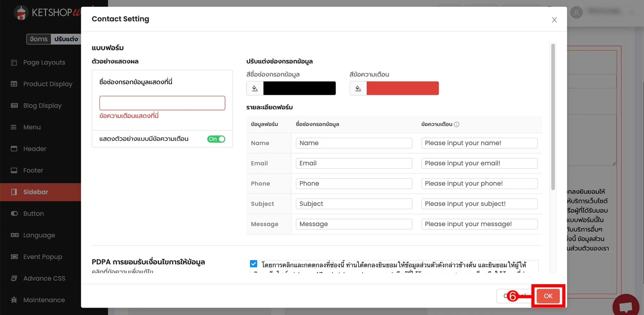Click the Subject field label input
The height and width of the screenshot is (315, 644).
(354, 204)
